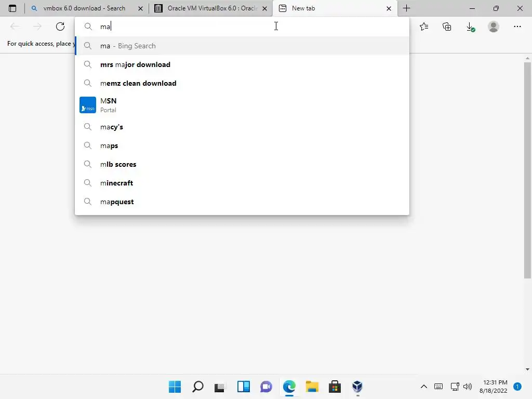The width and height of the screenshot is (532, 399).
Task: Select the minecraft suggestion
Action: tap(242, 183)
